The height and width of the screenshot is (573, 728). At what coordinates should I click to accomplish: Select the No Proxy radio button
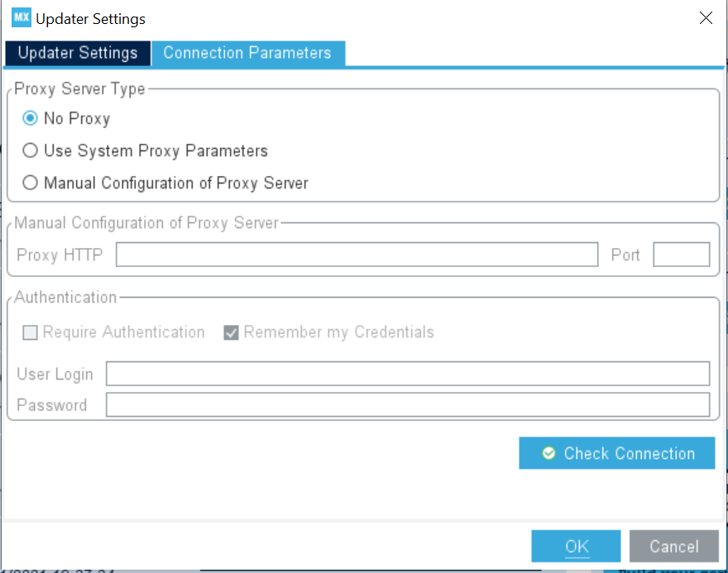(x=30, y=118)
